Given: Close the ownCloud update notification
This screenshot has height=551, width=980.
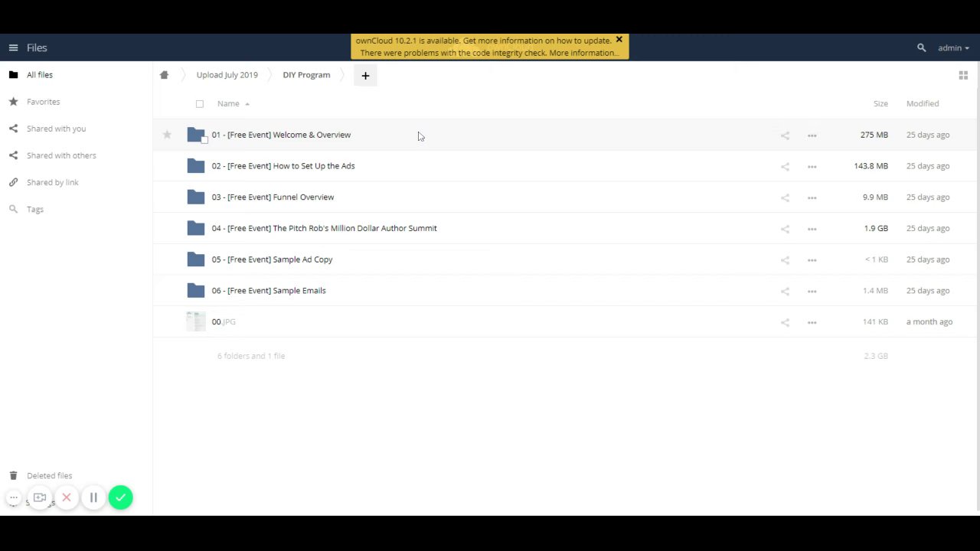Looking at the screenshot, I should pos(619,40).
